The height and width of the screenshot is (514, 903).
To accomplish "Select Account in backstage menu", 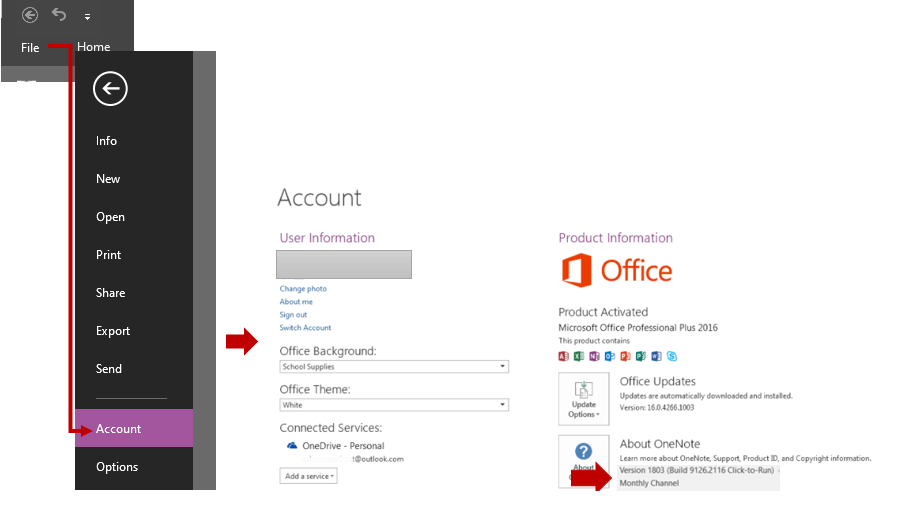I will point(134,428).
